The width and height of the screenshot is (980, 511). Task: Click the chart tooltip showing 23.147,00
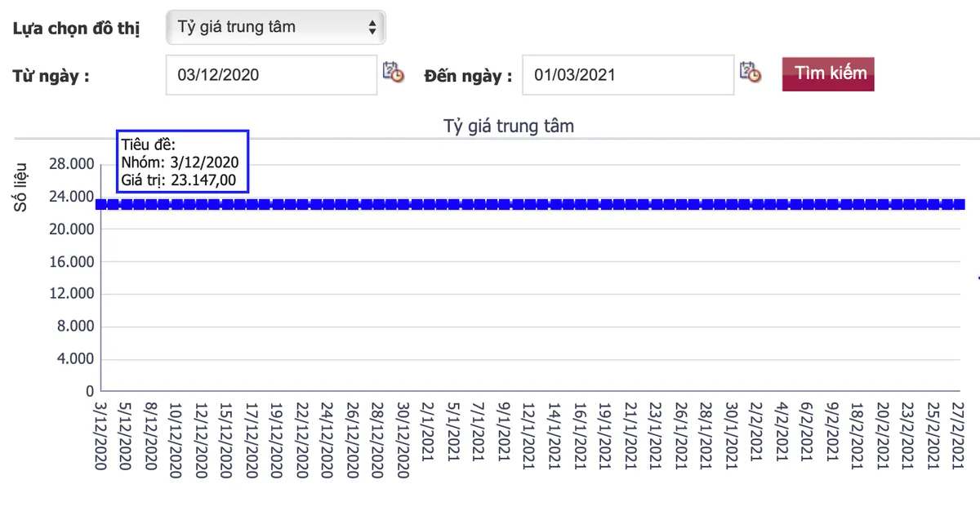point(182,161)
